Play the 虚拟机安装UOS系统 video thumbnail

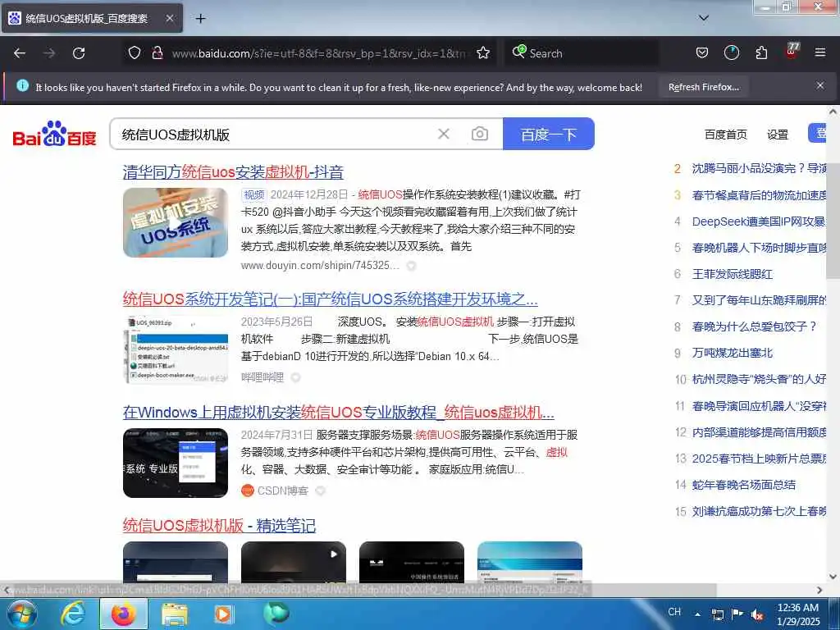tap(176, 222)
